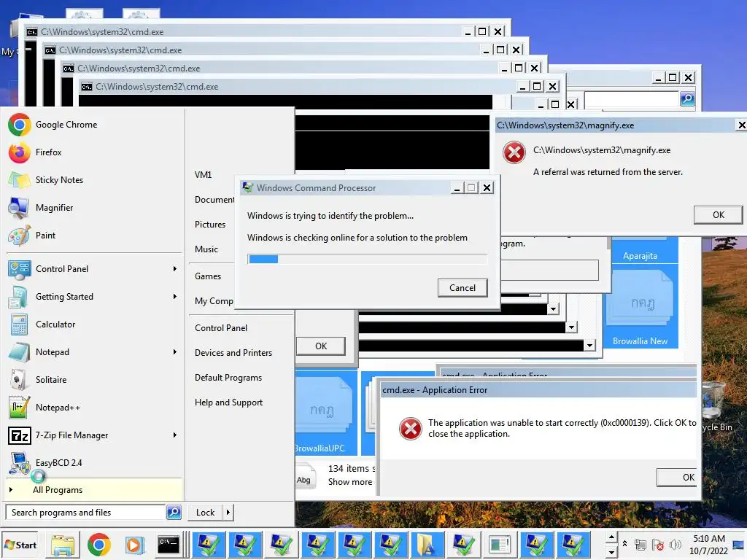Open Music from the Start menu

click(206, 249)
